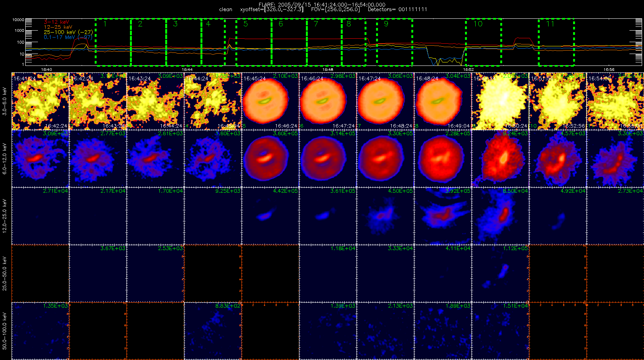Click the 6.0-12.0 keV row axis label
The height and width of the screenshot is (360, 644).
(x=5, y=159)
